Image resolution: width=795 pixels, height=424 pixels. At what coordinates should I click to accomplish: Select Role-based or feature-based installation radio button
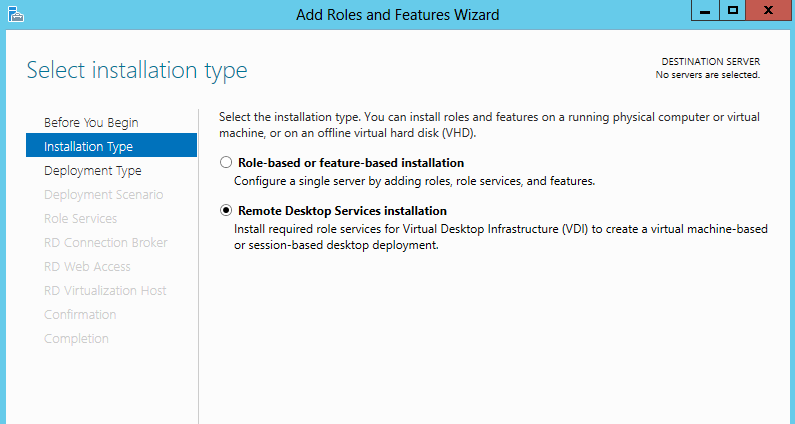coord(226,162)
